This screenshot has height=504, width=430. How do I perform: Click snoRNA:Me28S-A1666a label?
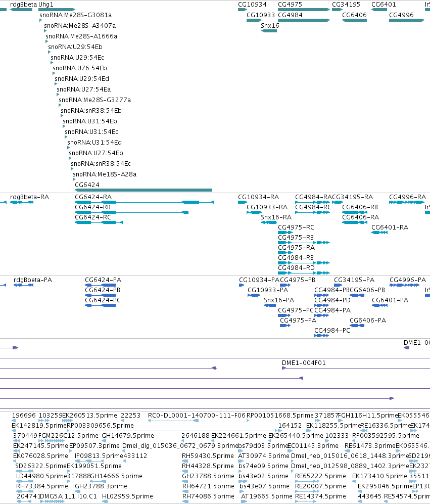[81, 36]
